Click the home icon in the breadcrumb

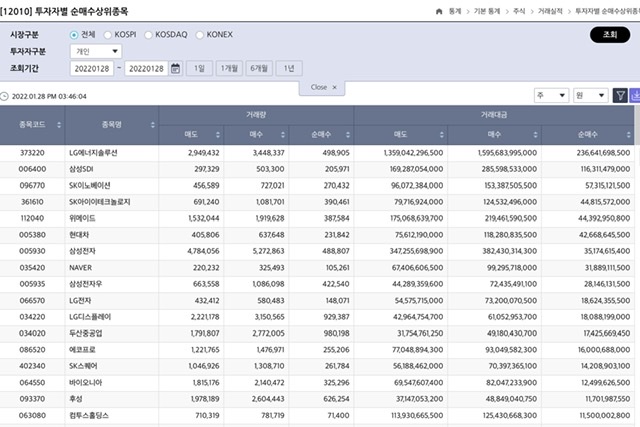(440, 10)
